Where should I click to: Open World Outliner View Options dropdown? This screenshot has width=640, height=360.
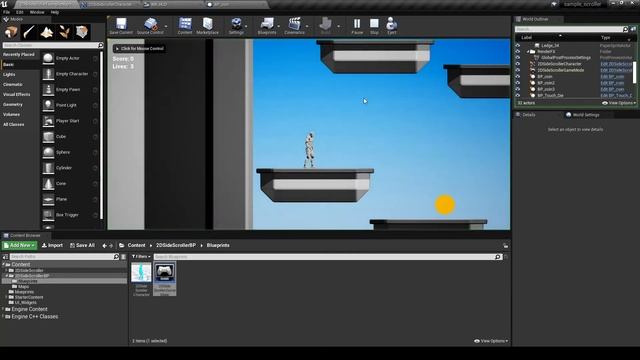coord(619,103)
